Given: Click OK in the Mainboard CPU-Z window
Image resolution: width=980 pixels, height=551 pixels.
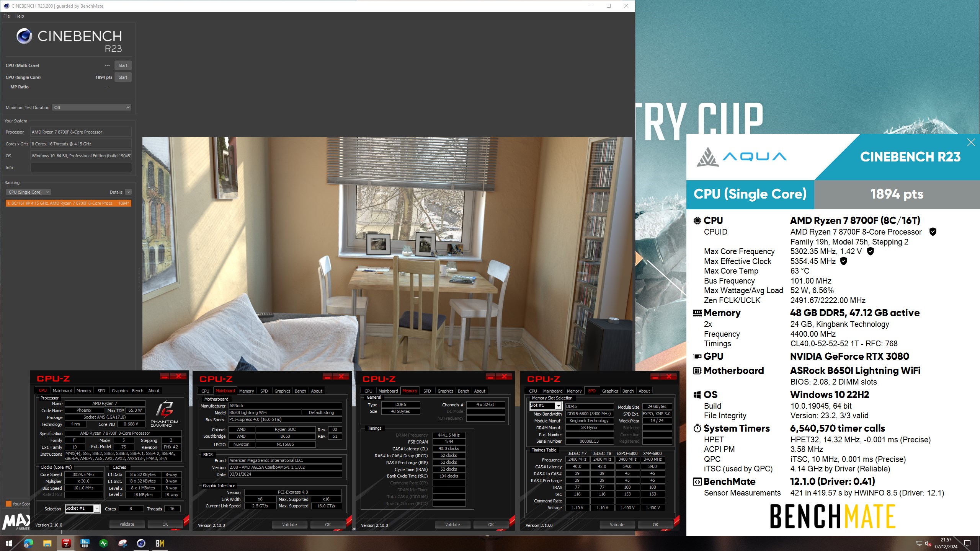Looking at the screenshot, I should [328, 525].
